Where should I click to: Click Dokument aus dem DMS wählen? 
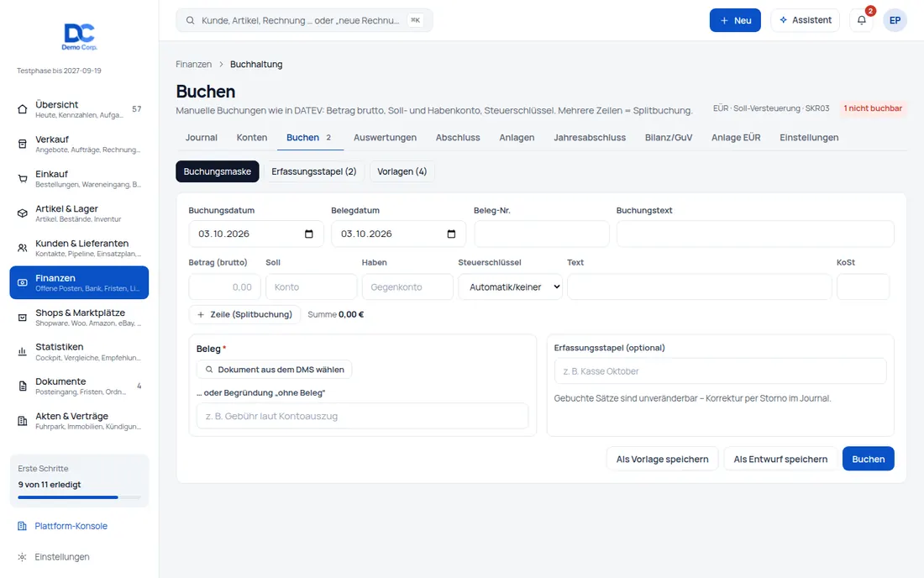(274, 370)
